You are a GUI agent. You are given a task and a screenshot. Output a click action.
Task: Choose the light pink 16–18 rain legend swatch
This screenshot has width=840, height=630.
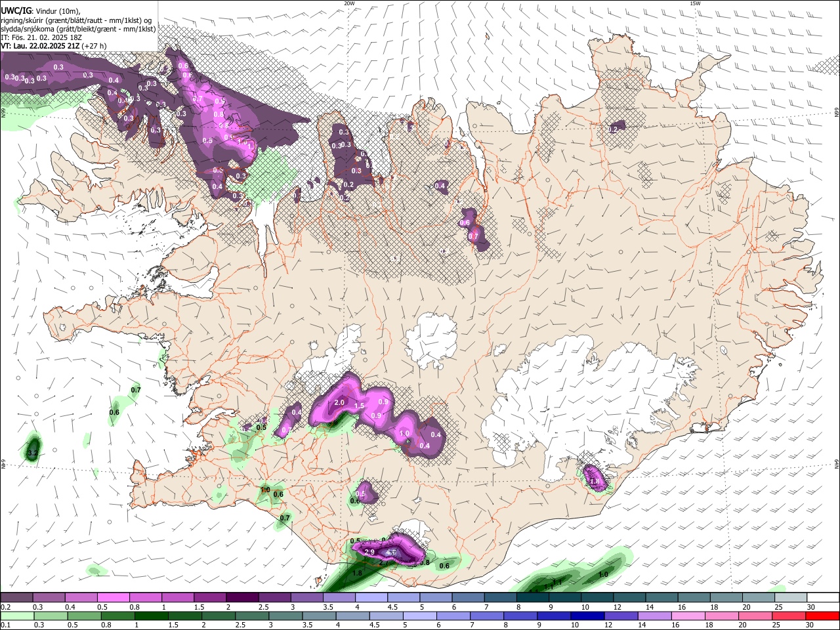[x=688, y=616]
